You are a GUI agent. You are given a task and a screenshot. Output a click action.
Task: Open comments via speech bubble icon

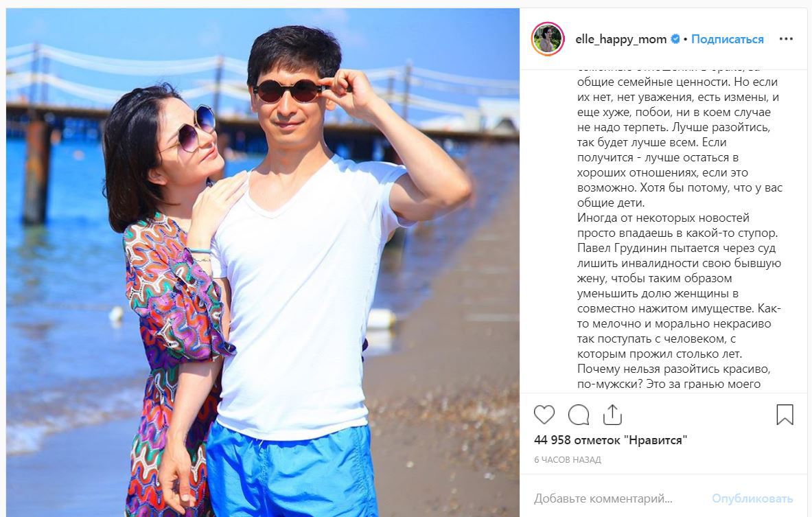pyautogui.click(x=579, y=415)
